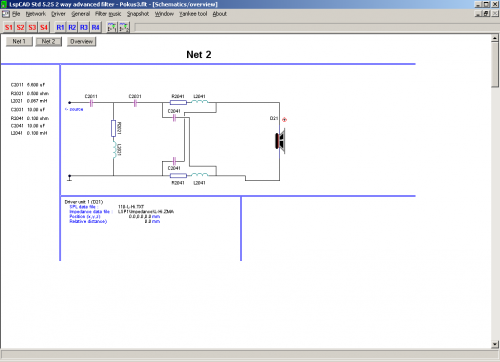Open the Window menu
500x362 pixels.
click(164, 14)
